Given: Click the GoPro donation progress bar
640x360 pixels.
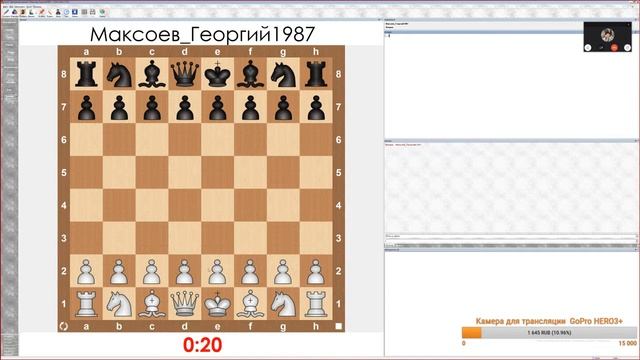Looking at the screenshot, I should [549, 333].
